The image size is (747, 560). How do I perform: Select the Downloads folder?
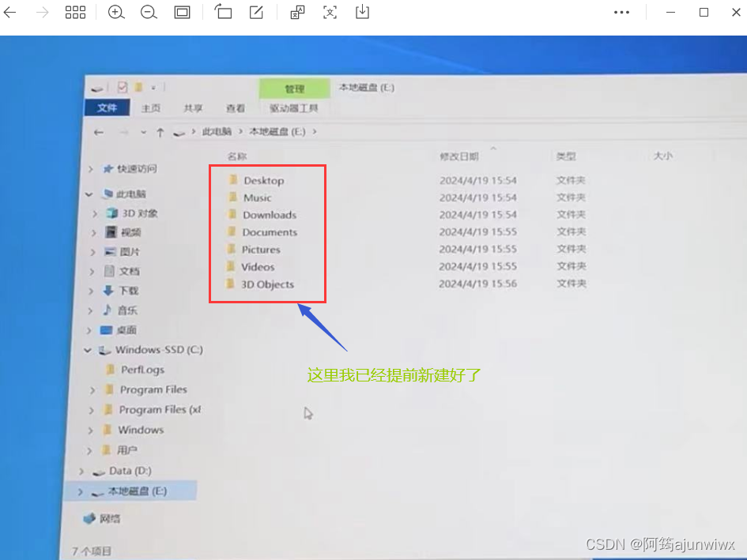point(270,215)
